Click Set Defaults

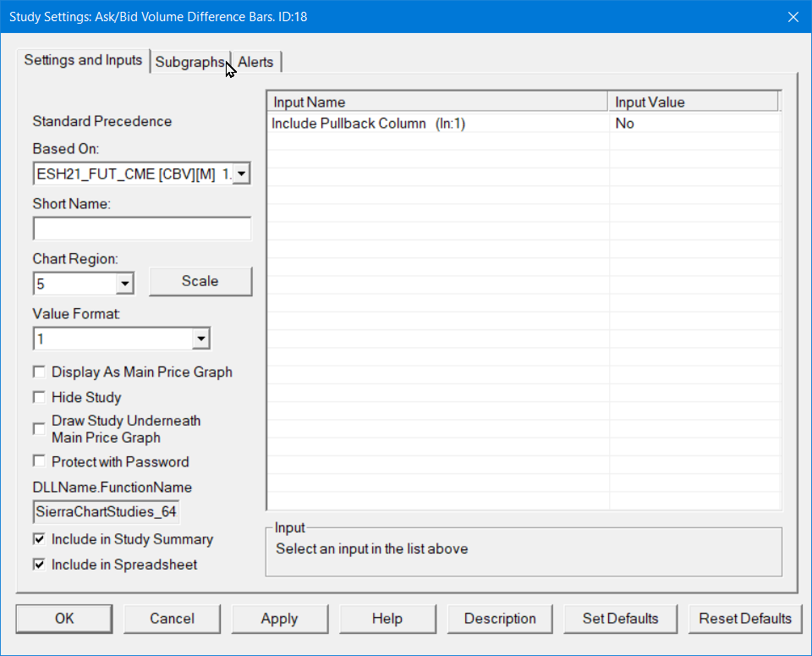[x=620, y=619]
